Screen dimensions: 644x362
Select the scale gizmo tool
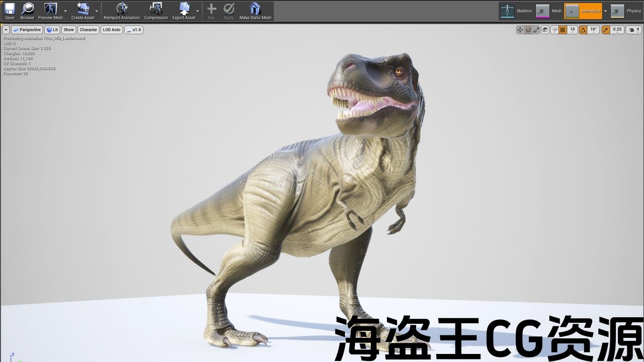coord(536,30)
